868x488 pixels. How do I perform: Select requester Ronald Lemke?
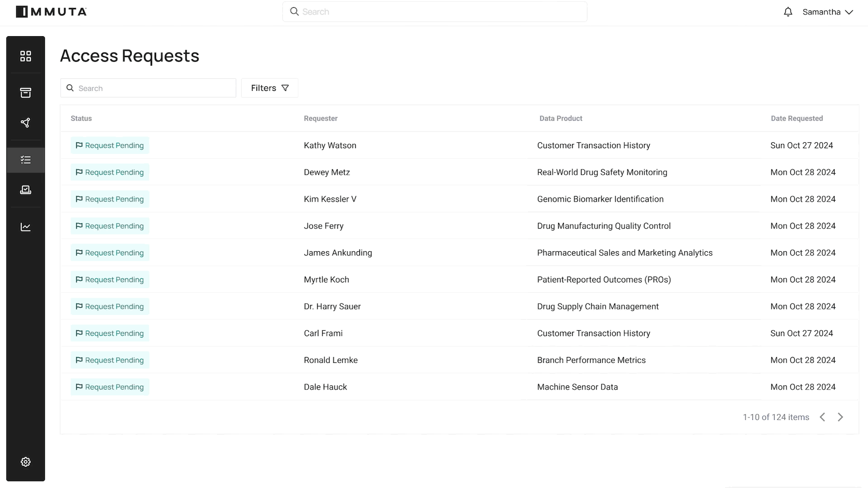330,360
